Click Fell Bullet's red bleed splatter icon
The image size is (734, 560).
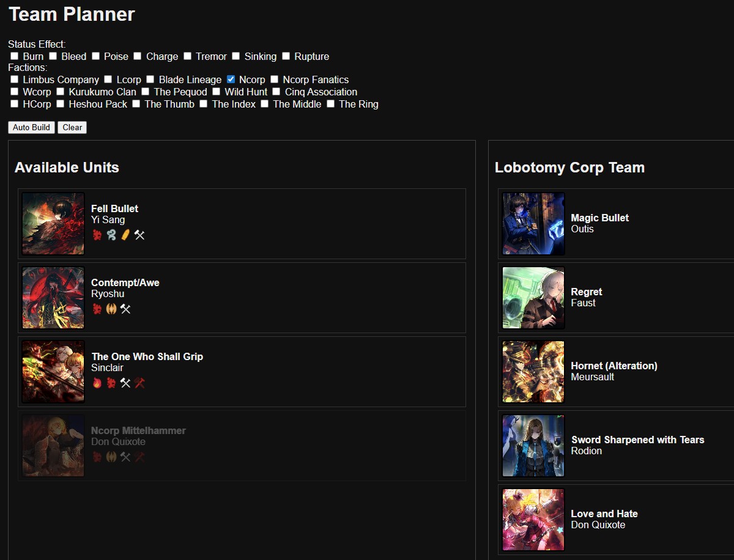pyautogui.click(x=97, y=235)
